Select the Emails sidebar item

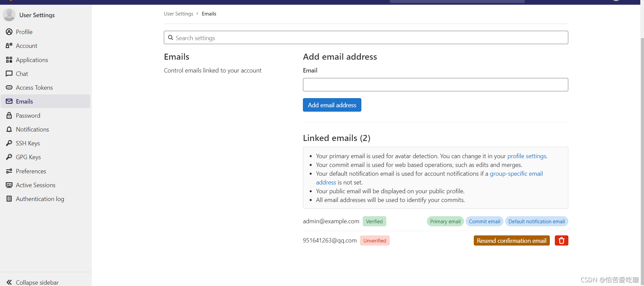45,101
